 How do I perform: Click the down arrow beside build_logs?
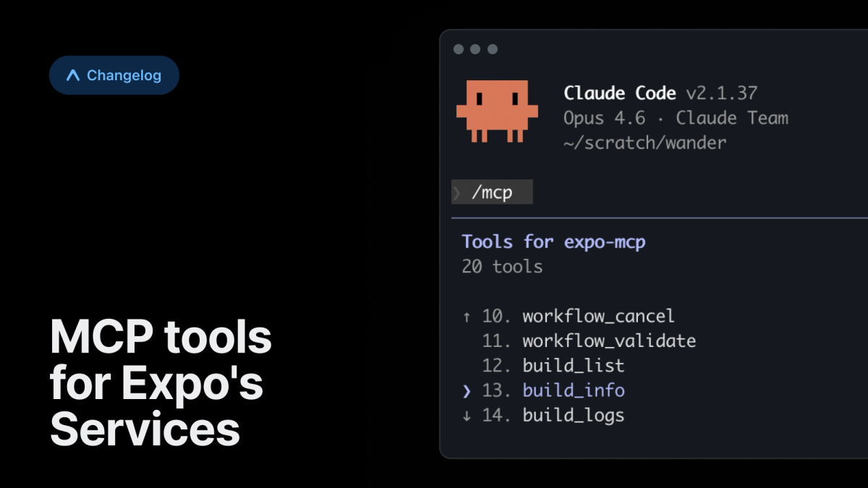pos(467,416)
